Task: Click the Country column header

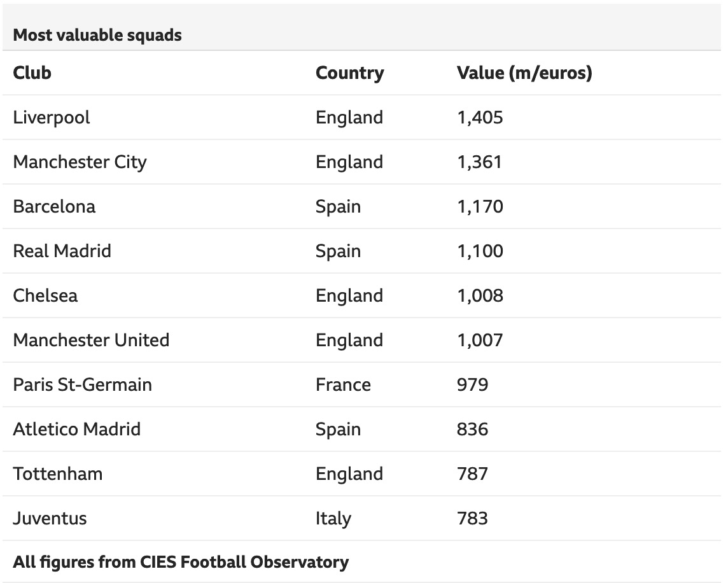Action: pyautogui.click(x=349, y=73)
